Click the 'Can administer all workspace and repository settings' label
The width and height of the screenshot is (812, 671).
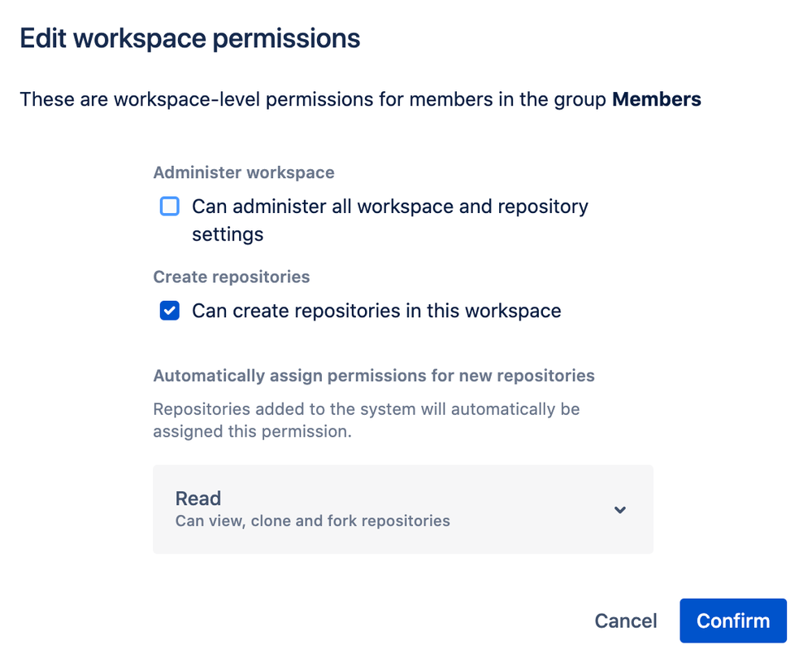390,220
